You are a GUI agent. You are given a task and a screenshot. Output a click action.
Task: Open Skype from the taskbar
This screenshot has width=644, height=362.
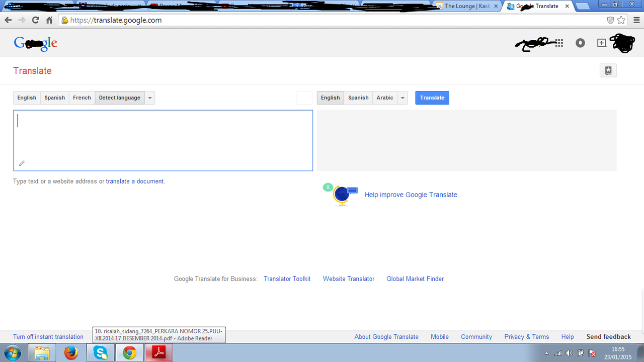pos(101,353)
